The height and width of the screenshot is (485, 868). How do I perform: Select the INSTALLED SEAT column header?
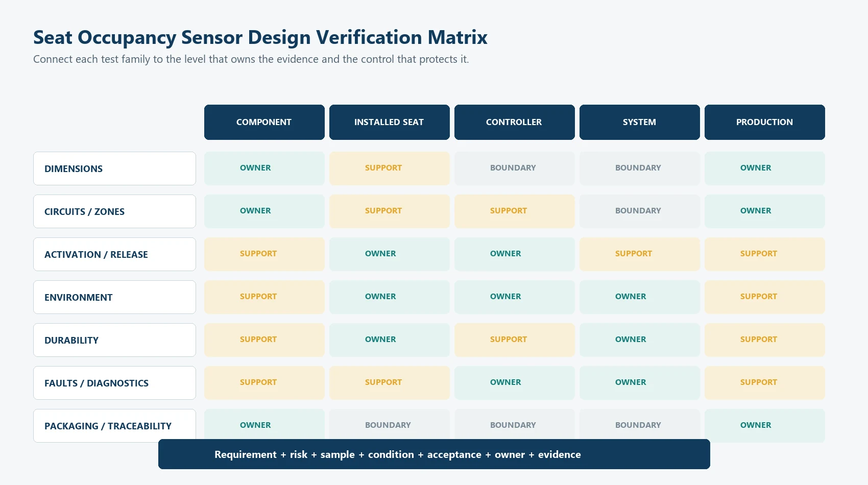[x=390, y=122]
